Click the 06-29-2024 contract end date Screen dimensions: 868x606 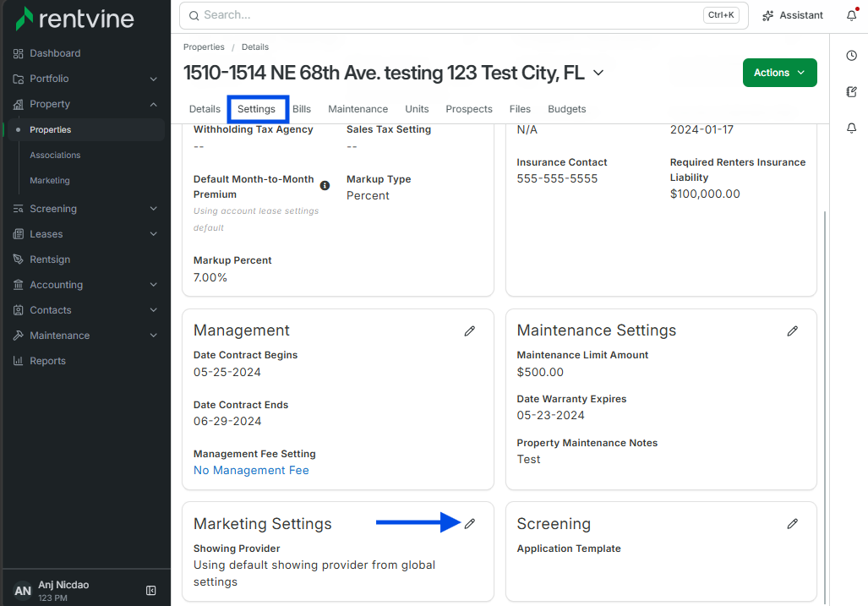(x=227, y=421)
